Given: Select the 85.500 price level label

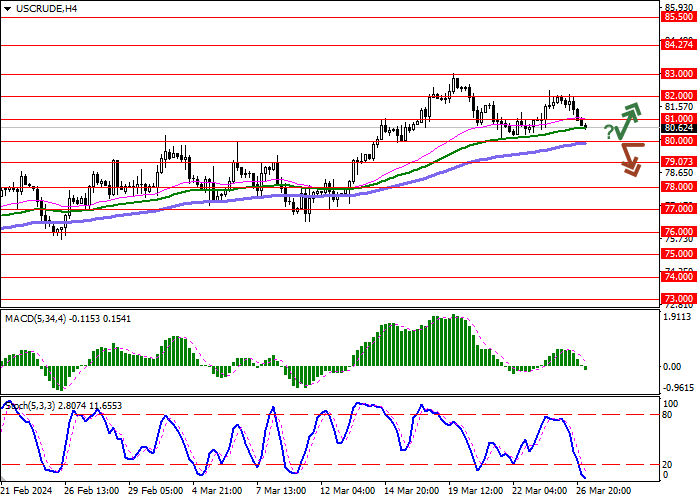Looking at the screenshot, I should point(679,17).
